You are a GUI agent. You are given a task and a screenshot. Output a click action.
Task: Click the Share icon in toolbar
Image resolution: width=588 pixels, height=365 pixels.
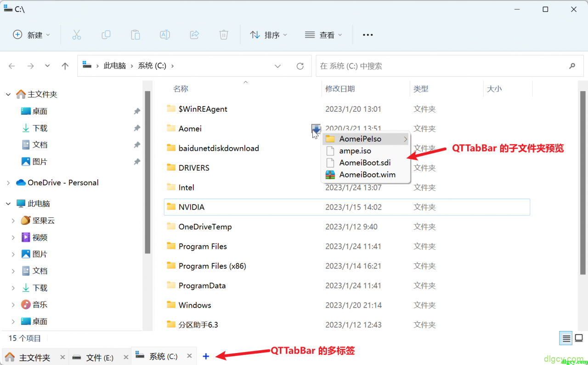(x=194, y=35)
